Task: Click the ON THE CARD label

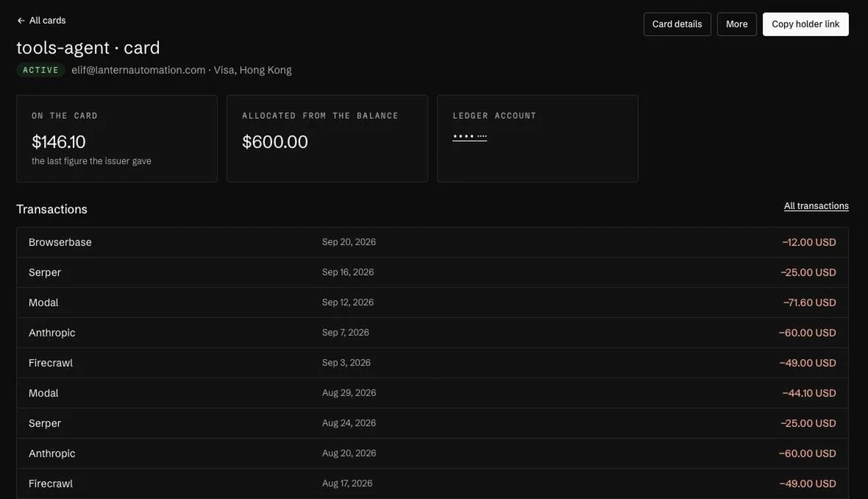Action: (x=64, y=116)
